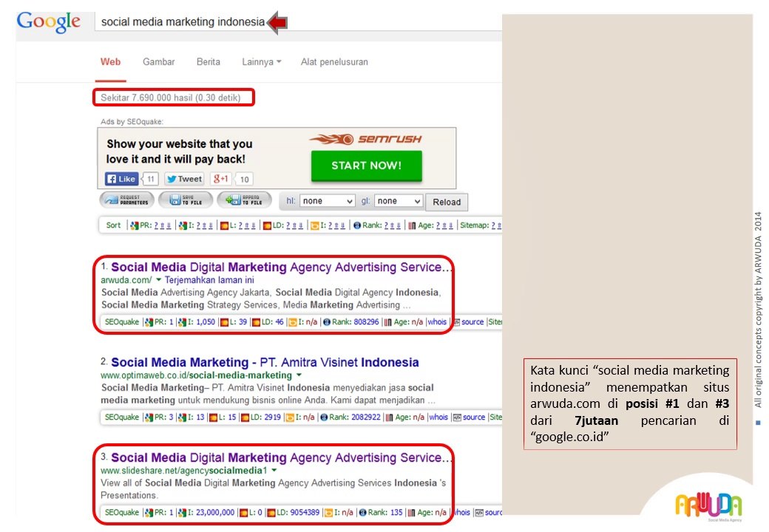Open Alat penelusuran search tools

pos(334,62)
